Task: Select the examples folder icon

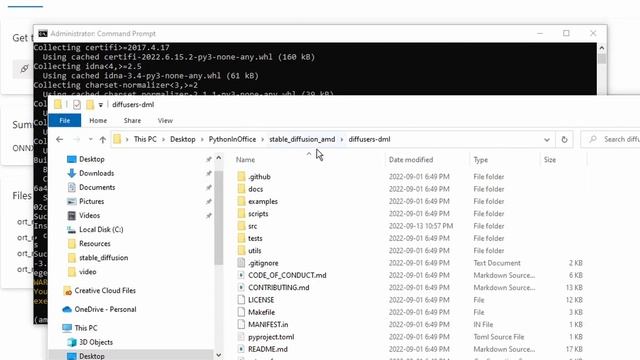Action: [x=241, y=201]
